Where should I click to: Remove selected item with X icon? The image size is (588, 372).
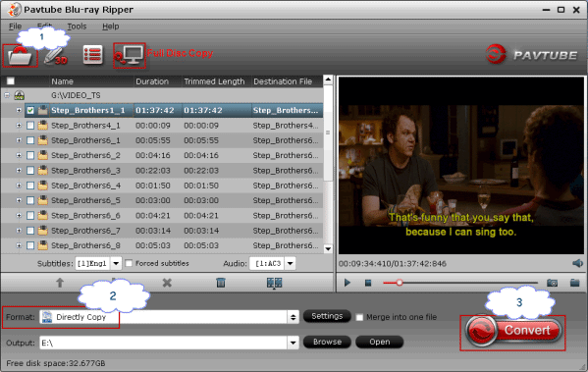click(x=167, y=283)
